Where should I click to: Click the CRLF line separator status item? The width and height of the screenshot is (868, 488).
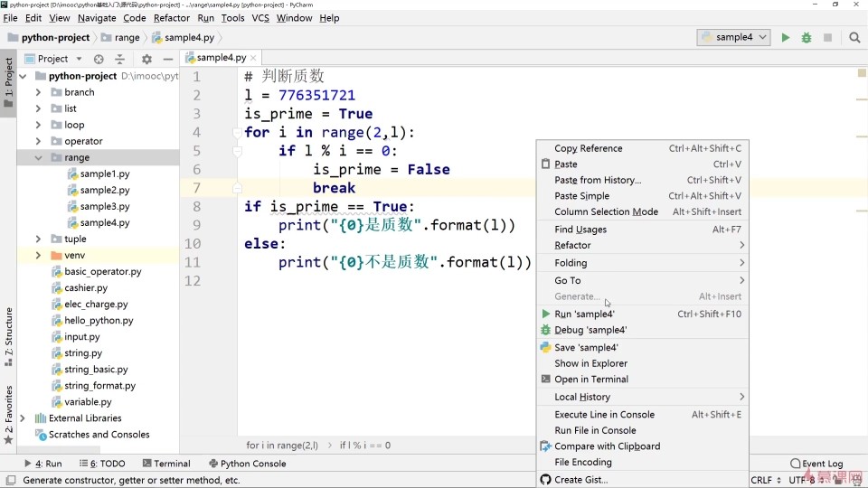766,480
